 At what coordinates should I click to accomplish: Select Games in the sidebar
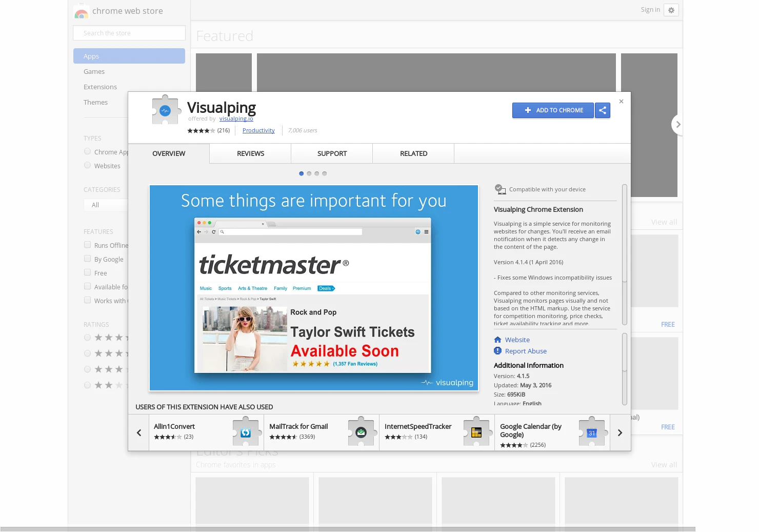click(94, 71)
